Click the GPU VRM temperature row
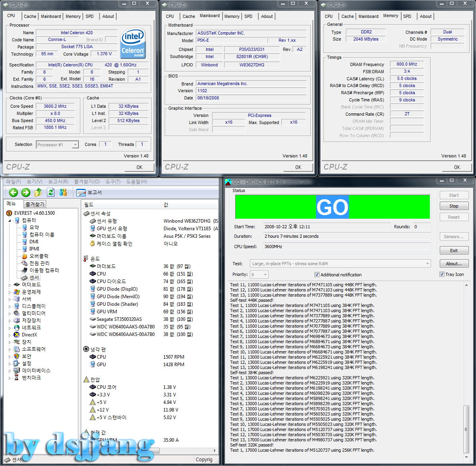Viewport: 476px width, 466px height. pos(150,312)
